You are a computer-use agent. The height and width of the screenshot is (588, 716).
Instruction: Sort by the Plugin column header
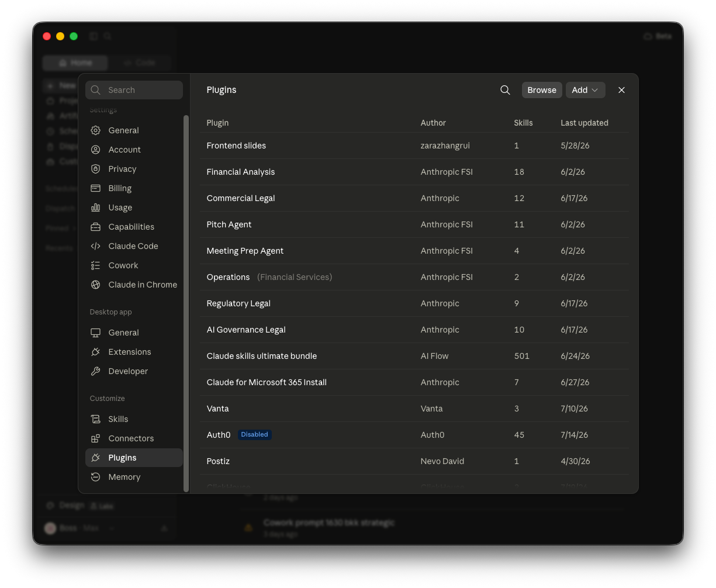point(217,123)
